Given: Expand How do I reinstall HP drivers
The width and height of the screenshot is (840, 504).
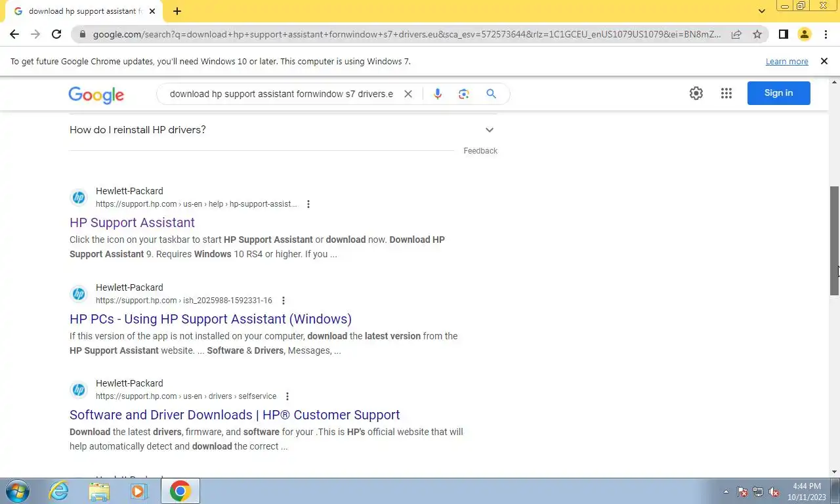Looking at the screenshot, I should [x=283, y=130].
